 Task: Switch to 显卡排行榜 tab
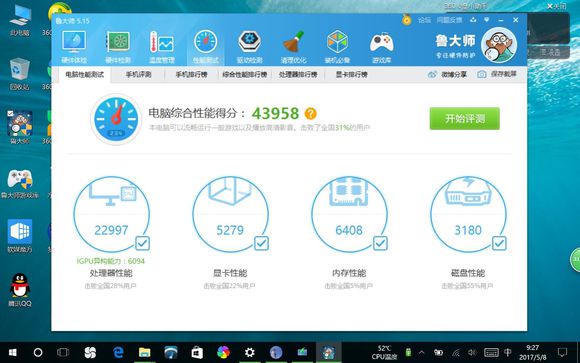coord(351,74)
